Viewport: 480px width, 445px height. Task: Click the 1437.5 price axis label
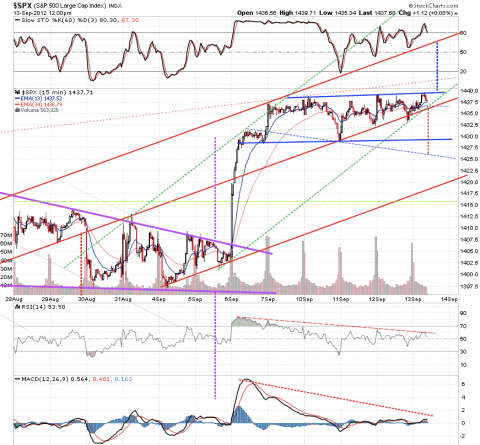click(x=470, y=102)
